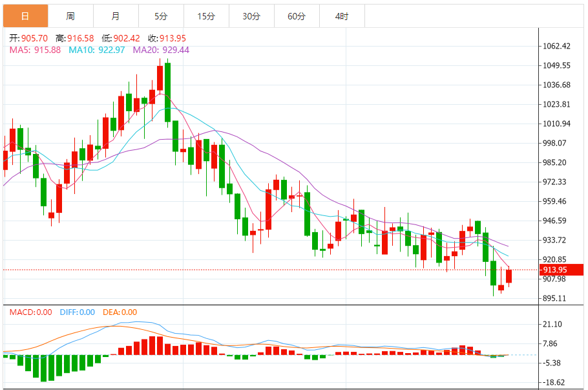Viewport: 588px width, 390px height.
Task: Open the 30分 interval tab
Action: pyautogui.click(x=251, y=16)
